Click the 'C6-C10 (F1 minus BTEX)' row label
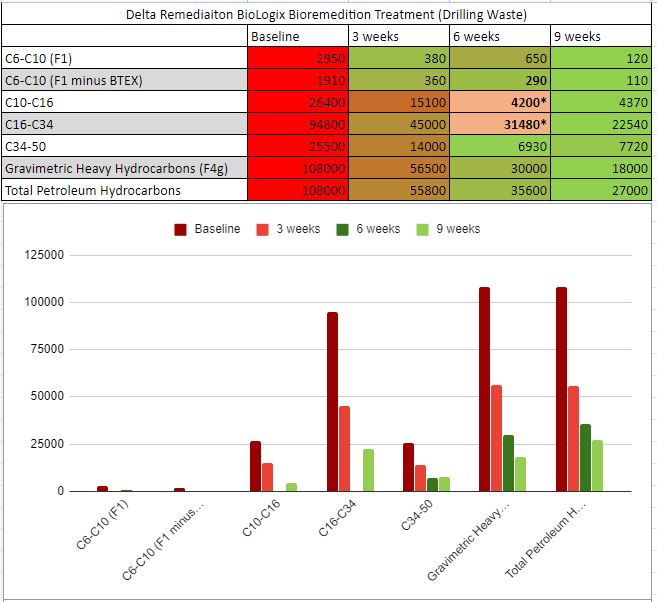This screenshot has height=602, width=657. (124, 80)
